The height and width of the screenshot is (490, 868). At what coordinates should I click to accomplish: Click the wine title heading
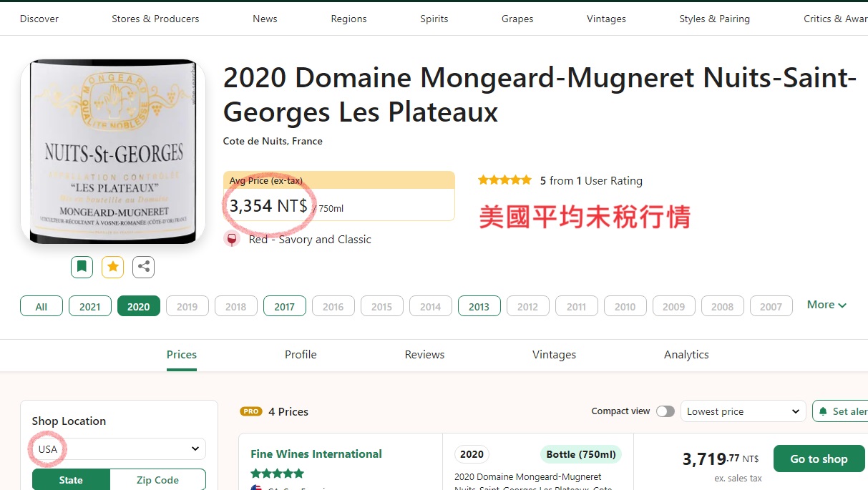point(540,95)
